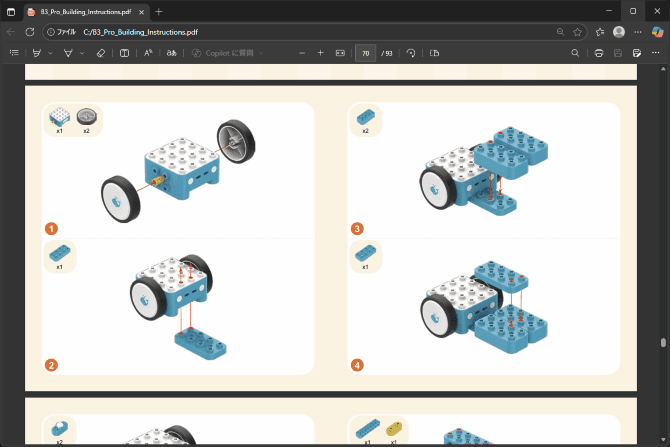Zoom in with the plus button
The height and width of the screenshot is (447, 670).
pyautogui.click(x=320, y=52)
